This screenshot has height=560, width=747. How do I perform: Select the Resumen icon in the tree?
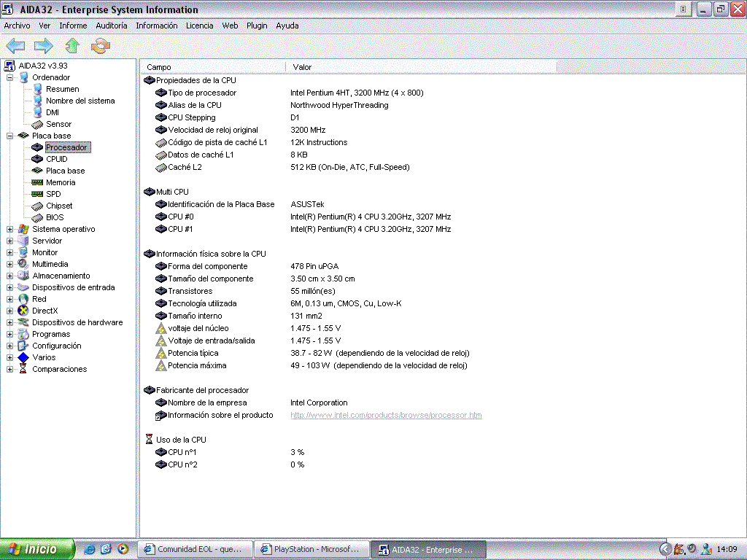pyautogui.click(x=38, y=89)
